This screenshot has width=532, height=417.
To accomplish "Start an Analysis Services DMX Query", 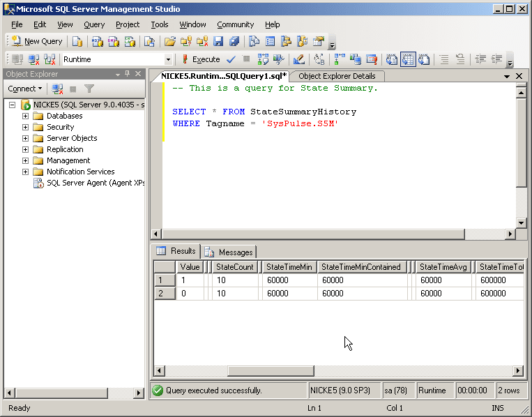I will (114, 41).
